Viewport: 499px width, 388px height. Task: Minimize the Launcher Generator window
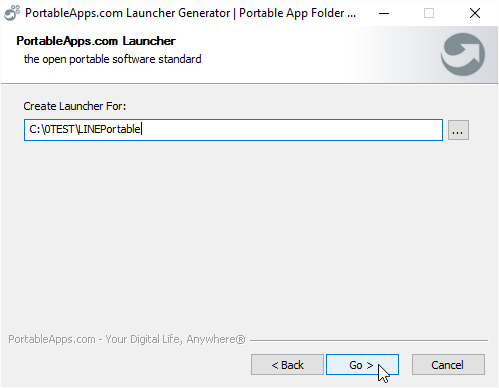384,13
